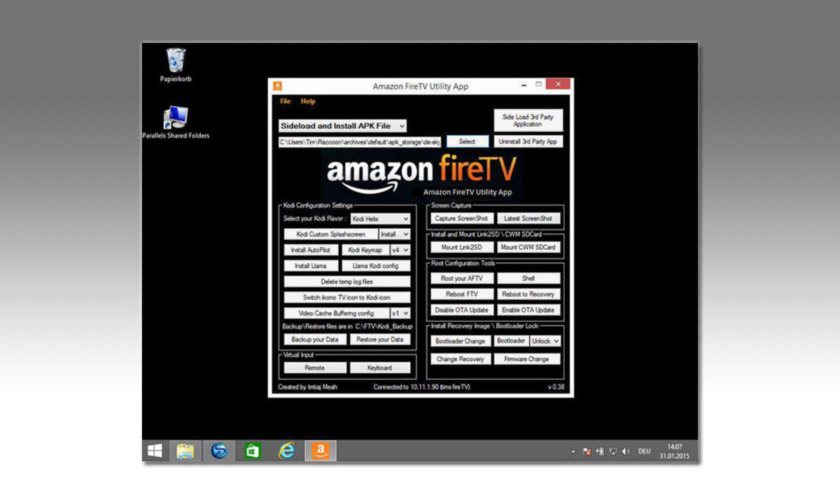840x504 pixels.
Task: Open the v1 Video Cache version dropdown
Action: 400,314
